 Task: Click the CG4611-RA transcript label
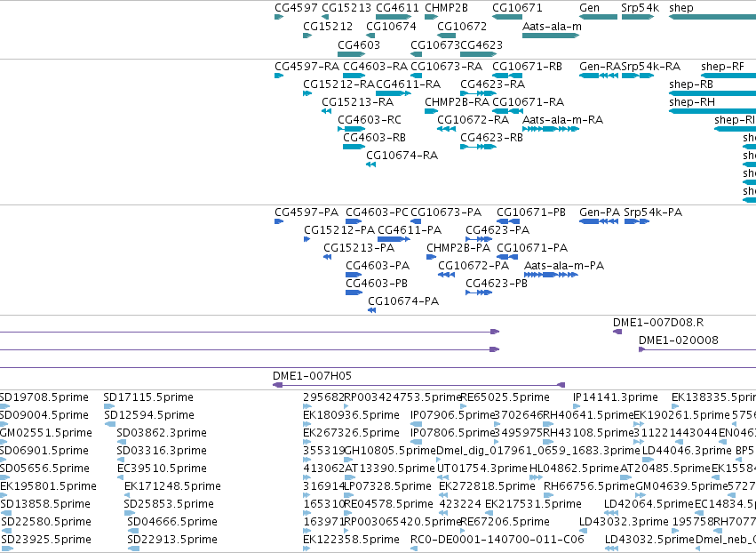(x=408, y=84)
